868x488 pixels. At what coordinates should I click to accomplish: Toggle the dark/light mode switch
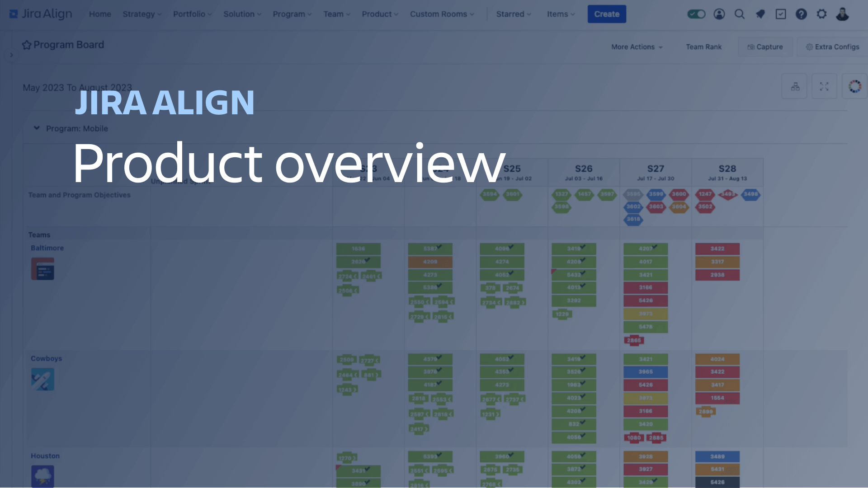click(x=696, y=14)
